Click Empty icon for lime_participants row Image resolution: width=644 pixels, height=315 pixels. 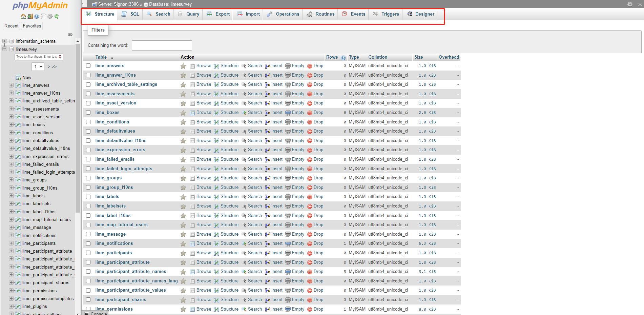pos(288,253)
